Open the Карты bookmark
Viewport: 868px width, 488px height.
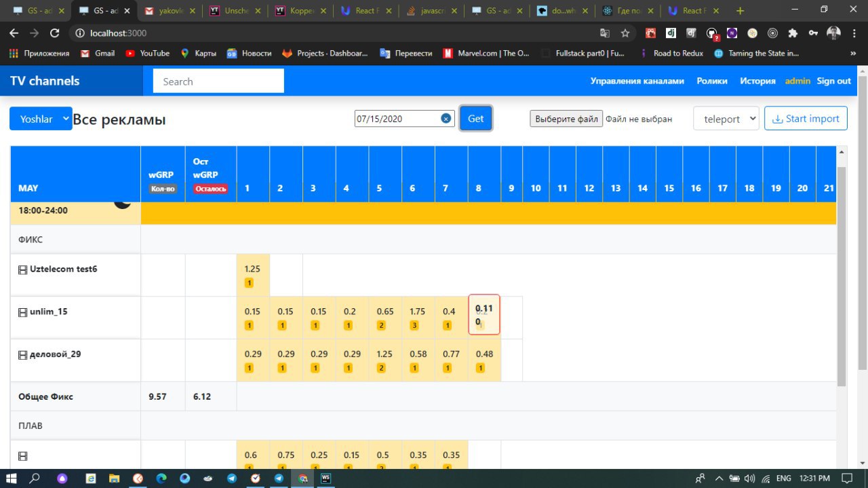tap(198, 53)
